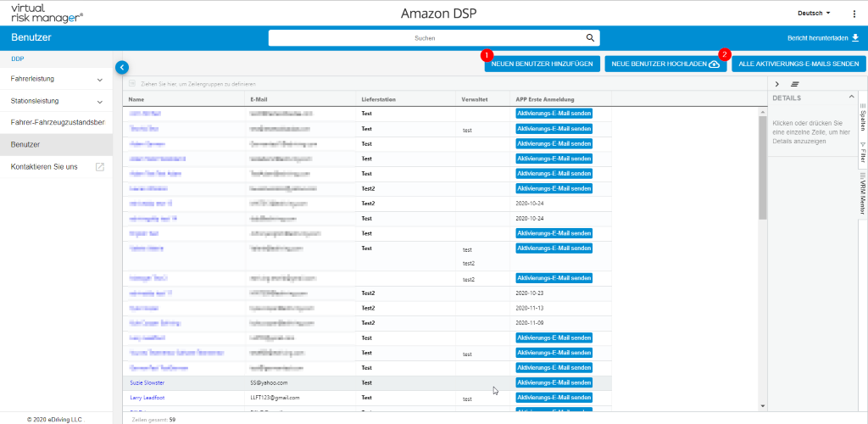
Task: Click the magnifier icon in the search bar
Action: tap(590, 38)
